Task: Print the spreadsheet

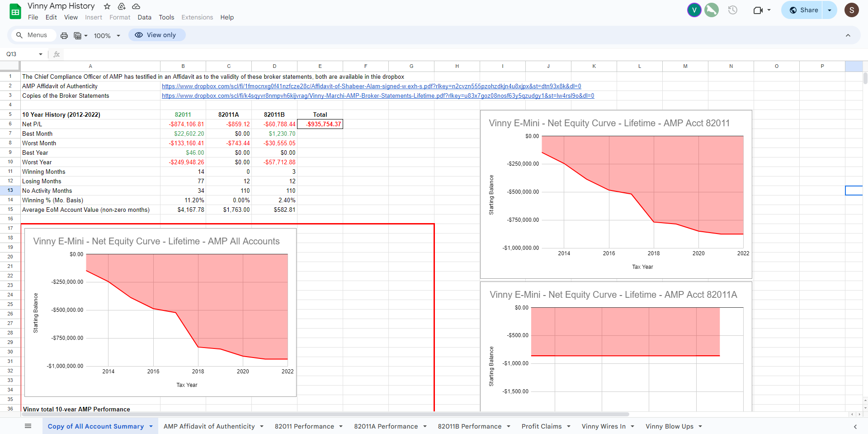Action: click(x=64, y=35)
